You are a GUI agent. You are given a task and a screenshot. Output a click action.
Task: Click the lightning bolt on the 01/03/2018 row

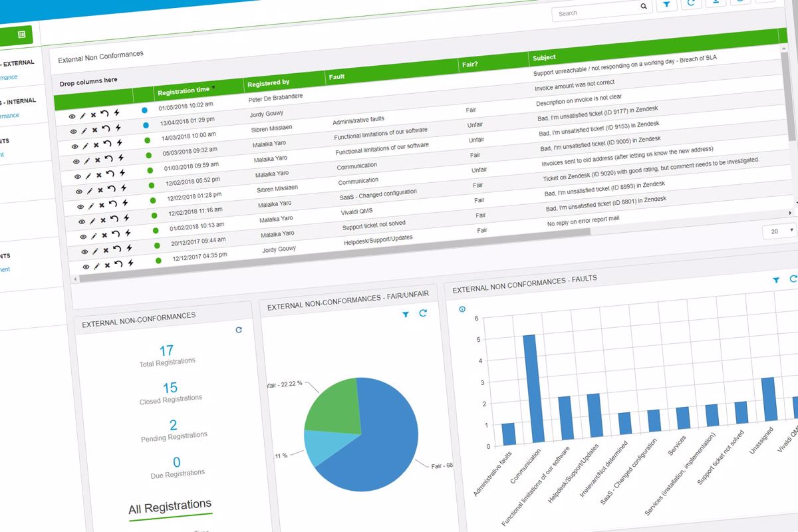coord(121,174)
